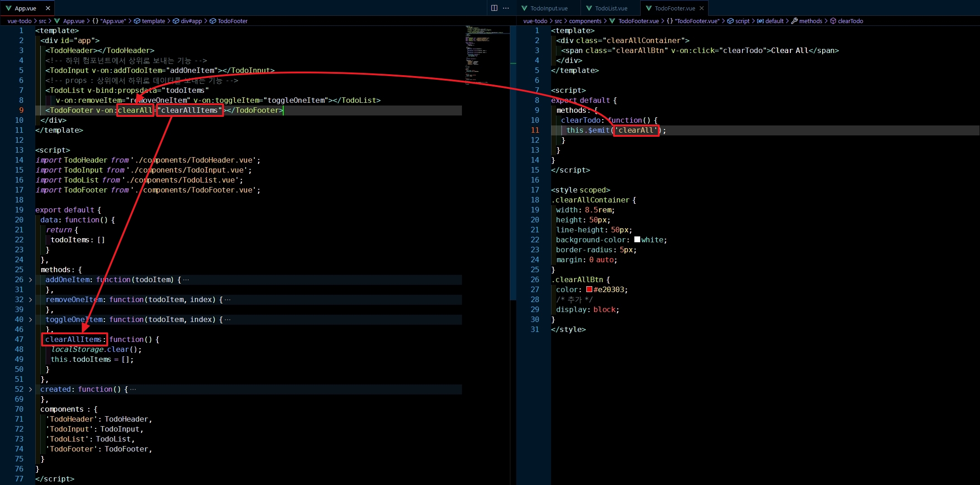980x485 pixels.
Task: Click line number 47 in App.vue
Action: pyautogui.click(x=19, y=339)
